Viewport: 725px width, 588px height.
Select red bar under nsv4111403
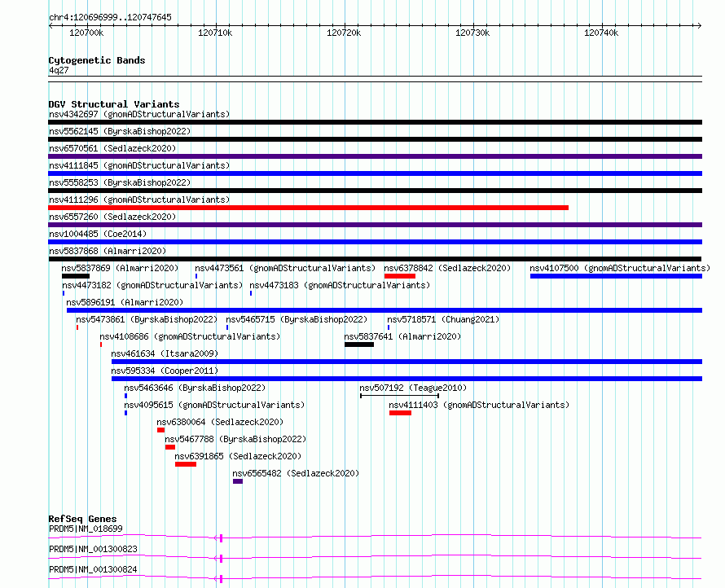(401, 413)
